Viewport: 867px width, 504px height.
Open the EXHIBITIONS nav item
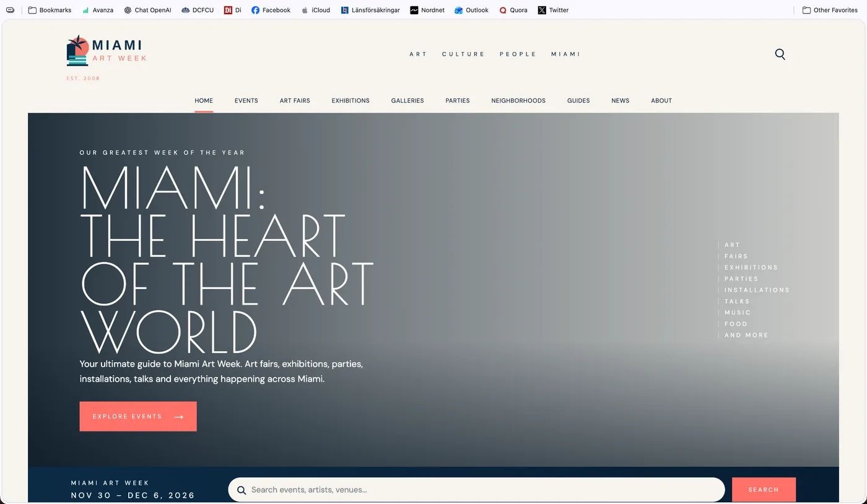coord(351,100)
